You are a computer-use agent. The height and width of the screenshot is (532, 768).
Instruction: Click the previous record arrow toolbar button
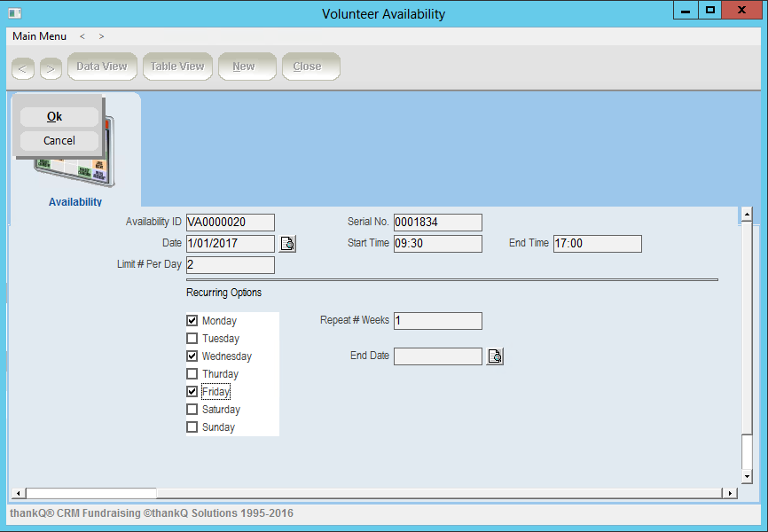click(23, 67)
